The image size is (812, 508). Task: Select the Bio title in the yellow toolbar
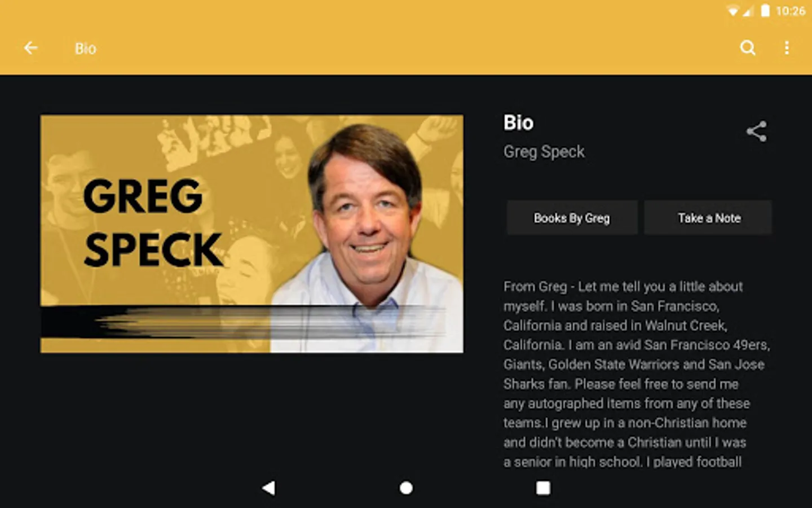(x=86, y=49)
